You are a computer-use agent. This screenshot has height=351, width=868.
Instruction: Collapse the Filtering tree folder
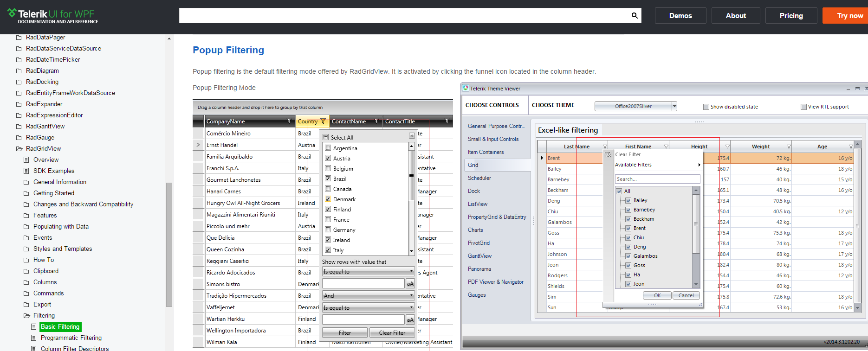coord(26,316)
